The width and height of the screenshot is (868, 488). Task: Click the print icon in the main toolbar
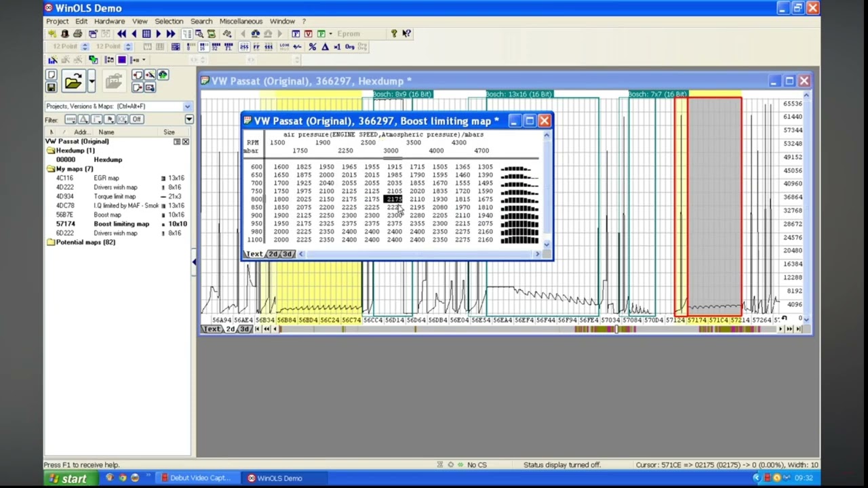[x=77, y=34]
